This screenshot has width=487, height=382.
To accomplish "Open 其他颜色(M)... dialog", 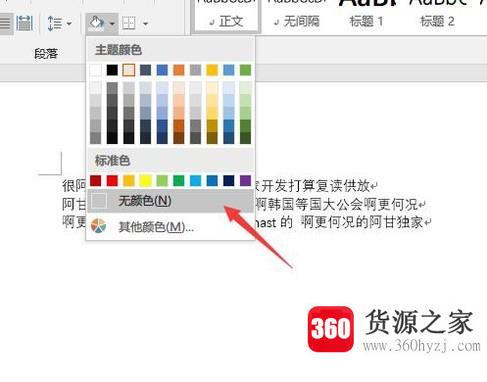I will [170, 227].
